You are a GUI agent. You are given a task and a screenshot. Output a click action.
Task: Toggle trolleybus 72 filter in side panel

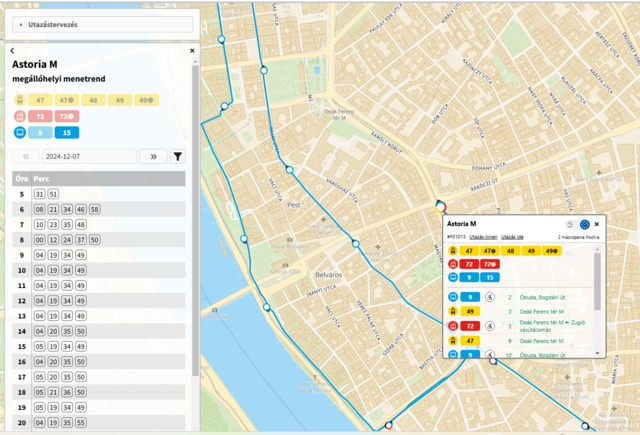(x=40, y=116)
